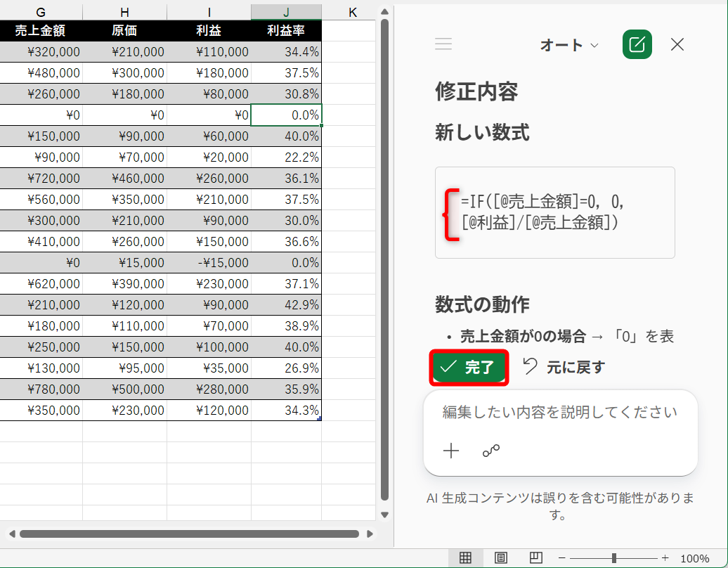Click the 利益率 table header cell
Screen dimensions: 728x568
286,31
